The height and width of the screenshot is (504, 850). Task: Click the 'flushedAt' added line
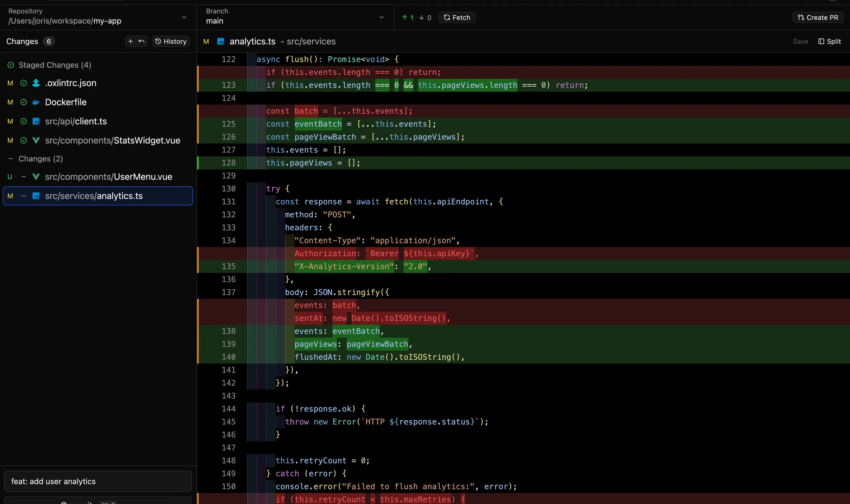pyautogui.click(x=524, y=357)
